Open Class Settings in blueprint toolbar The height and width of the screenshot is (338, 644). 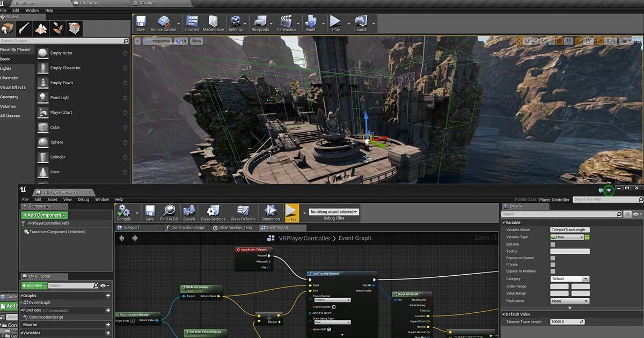(213, 212)
